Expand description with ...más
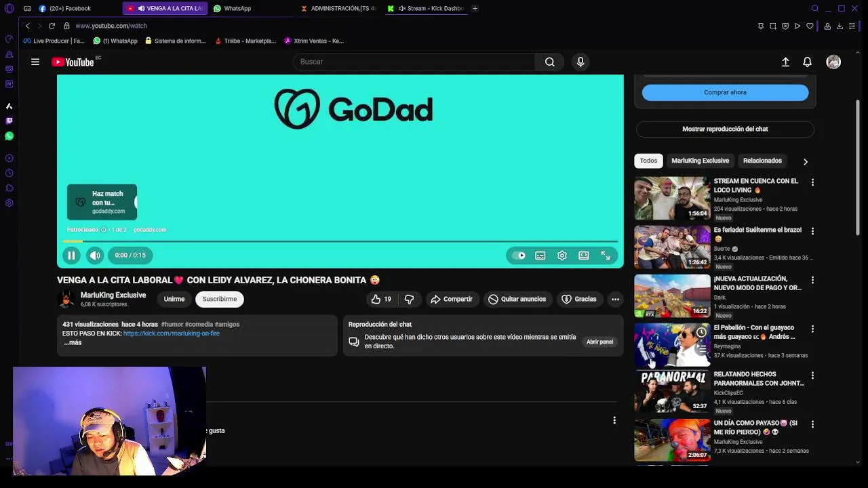The height and width of the screenshot is (488, 868). tap(73, 342)
